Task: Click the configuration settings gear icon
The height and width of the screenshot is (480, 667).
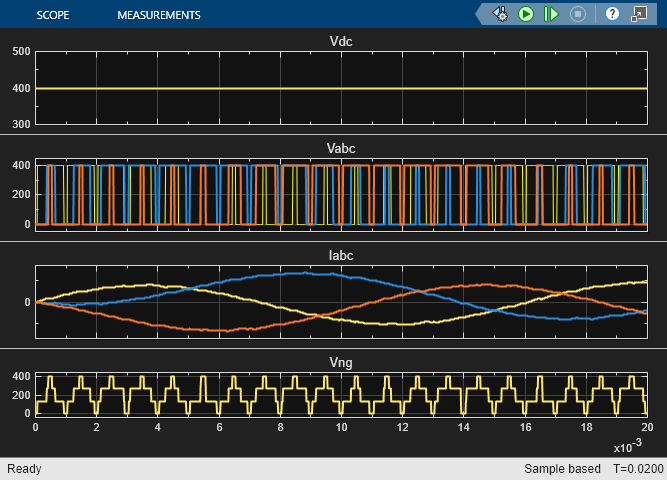Action: click(501, 14)
